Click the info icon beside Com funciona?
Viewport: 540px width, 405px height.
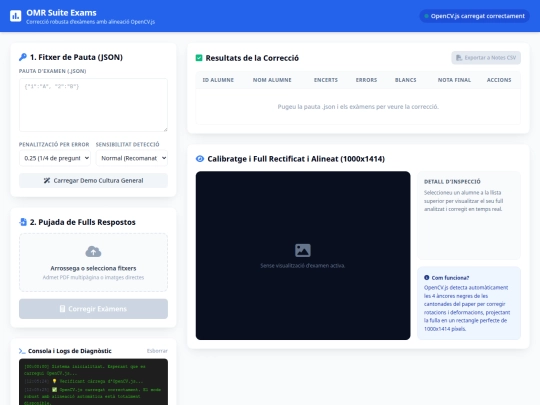(427, 278)
